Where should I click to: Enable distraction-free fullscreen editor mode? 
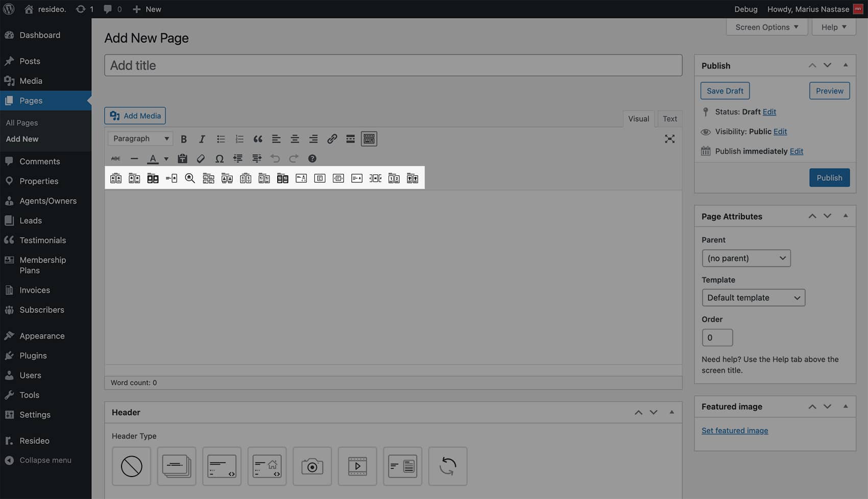669,139
